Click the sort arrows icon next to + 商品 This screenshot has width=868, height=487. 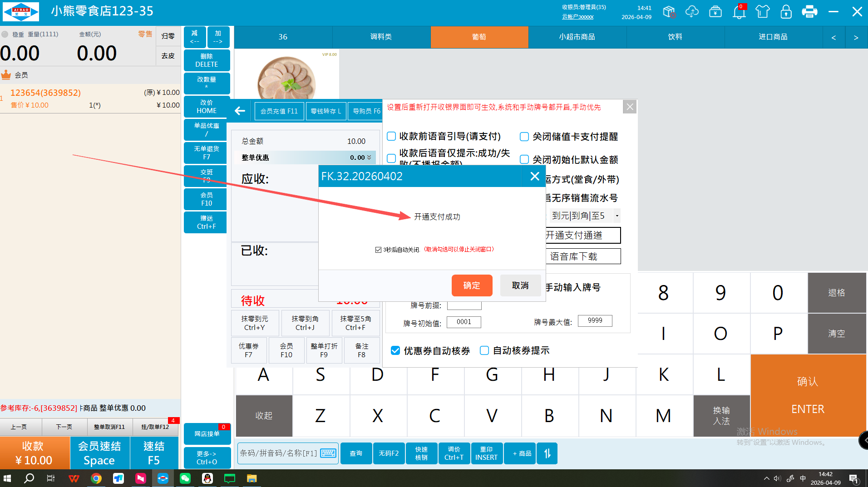tap(547, 453)
